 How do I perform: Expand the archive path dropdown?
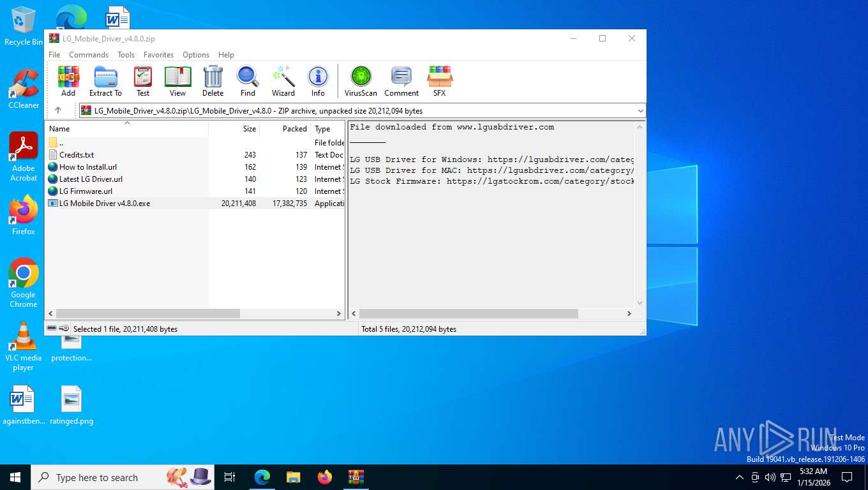point(640,111)
